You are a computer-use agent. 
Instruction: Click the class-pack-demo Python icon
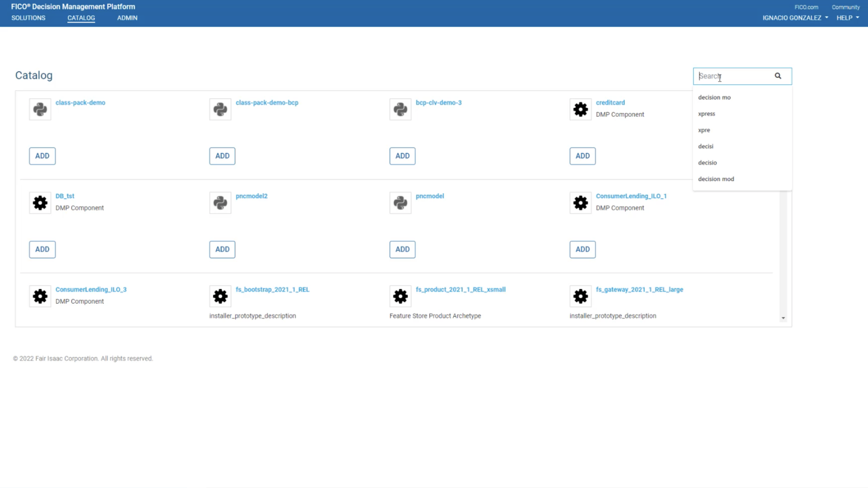40,109
